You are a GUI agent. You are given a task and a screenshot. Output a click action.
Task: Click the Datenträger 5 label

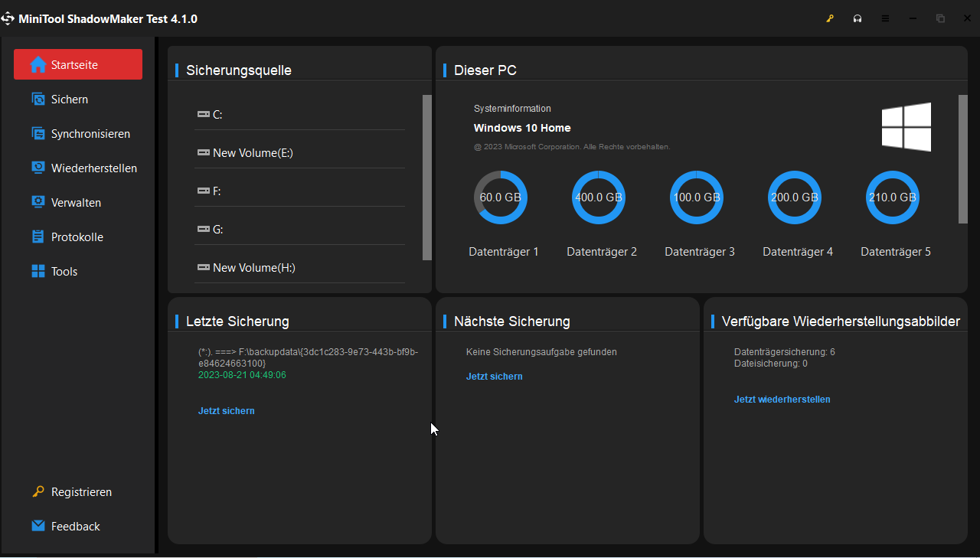(x=896, y=252)
